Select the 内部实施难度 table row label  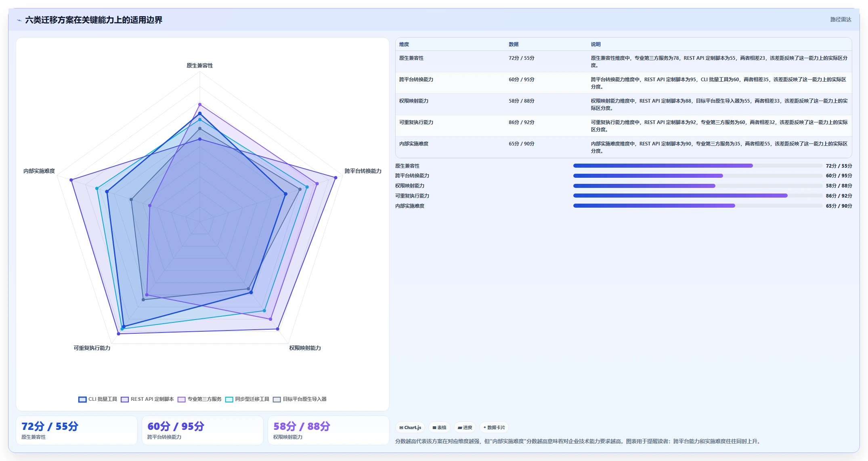[x=414, y=144]
